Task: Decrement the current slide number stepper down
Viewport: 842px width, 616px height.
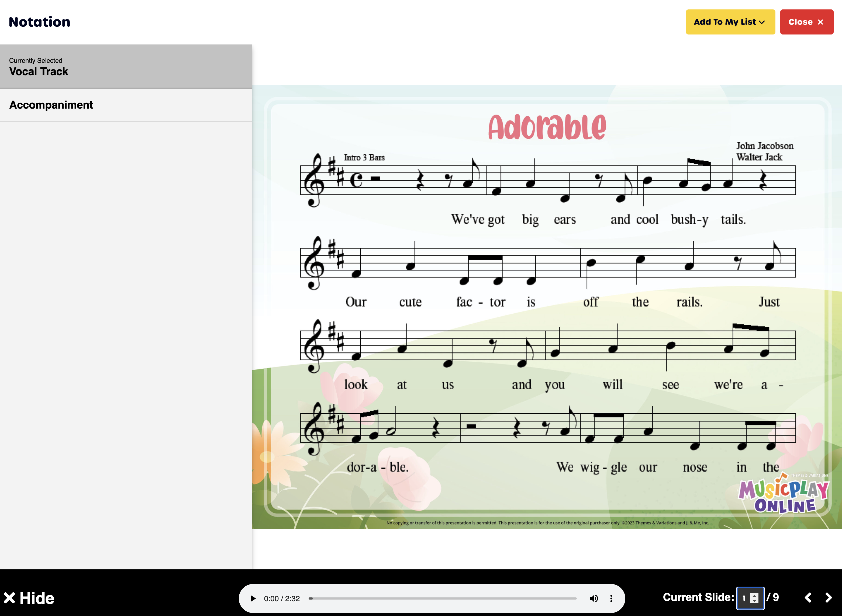Action: pos(754,601)
